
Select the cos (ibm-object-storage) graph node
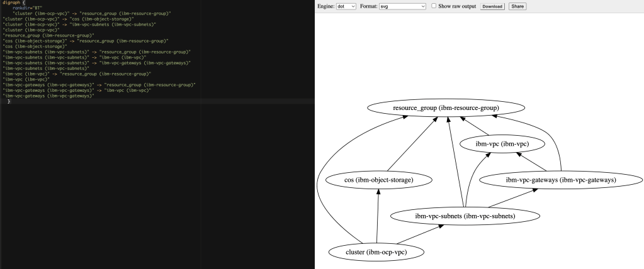pos(378,180)
